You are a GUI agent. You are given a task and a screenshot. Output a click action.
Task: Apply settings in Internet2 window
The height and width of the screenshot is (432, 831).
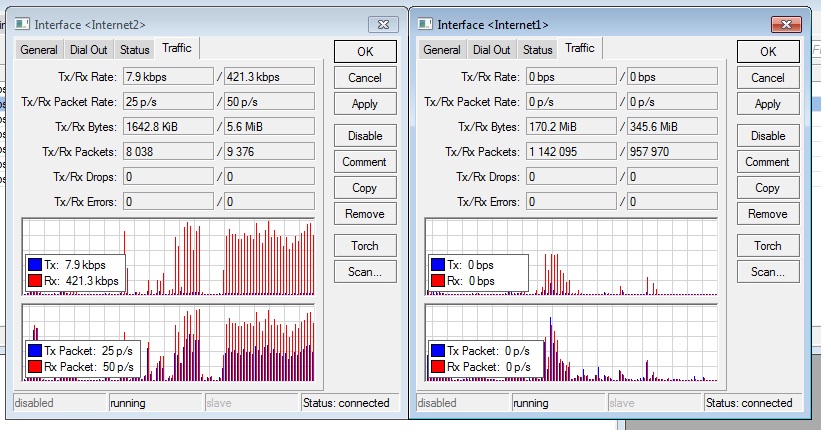pyautogui.click(x=365, y=104)
